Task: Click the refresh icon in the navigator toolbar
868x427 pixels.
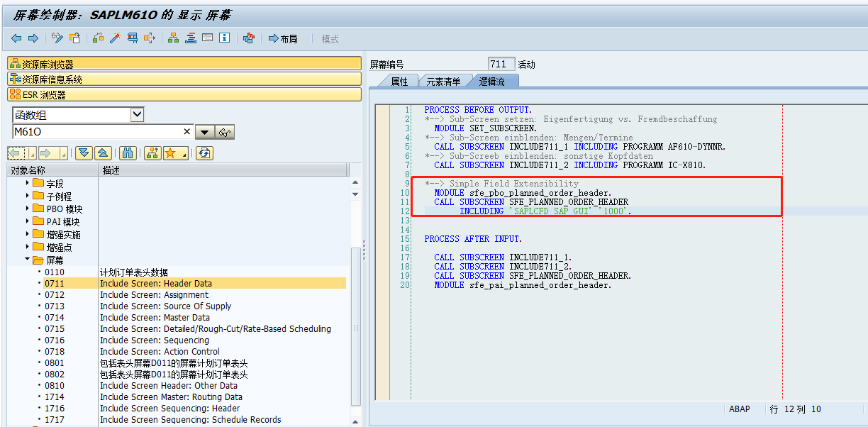Action: 206,152
